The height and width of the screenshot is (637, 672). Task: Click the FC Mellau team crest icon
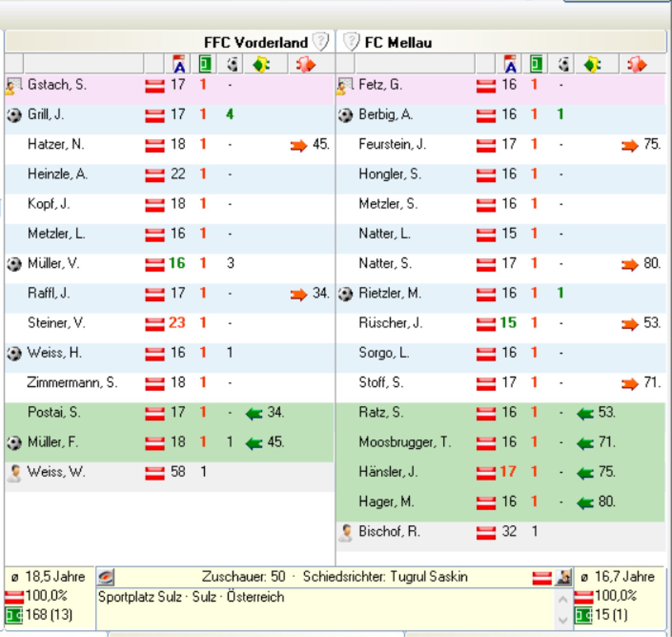tap(351, 41)
